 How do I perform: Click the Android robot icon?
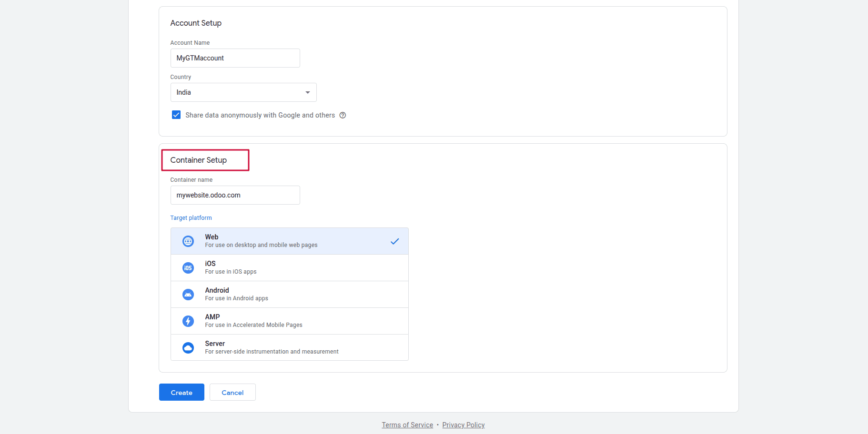coord(188,295)
